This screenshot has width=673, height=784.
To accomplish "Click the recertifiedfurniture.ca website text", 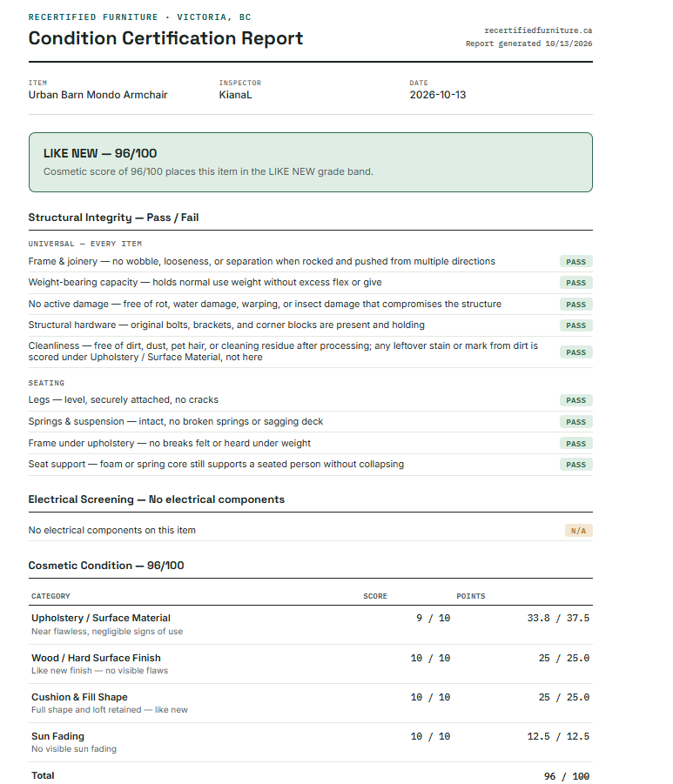I will tap(538, 30).
